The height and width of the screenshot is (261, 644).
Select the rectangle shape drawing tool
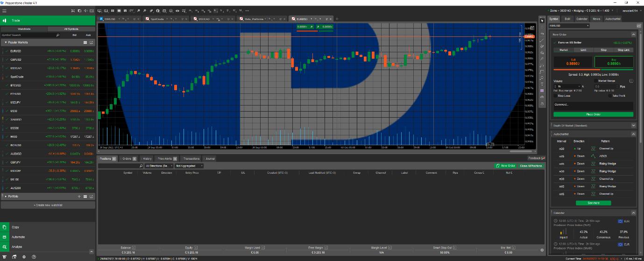[542, 72]
